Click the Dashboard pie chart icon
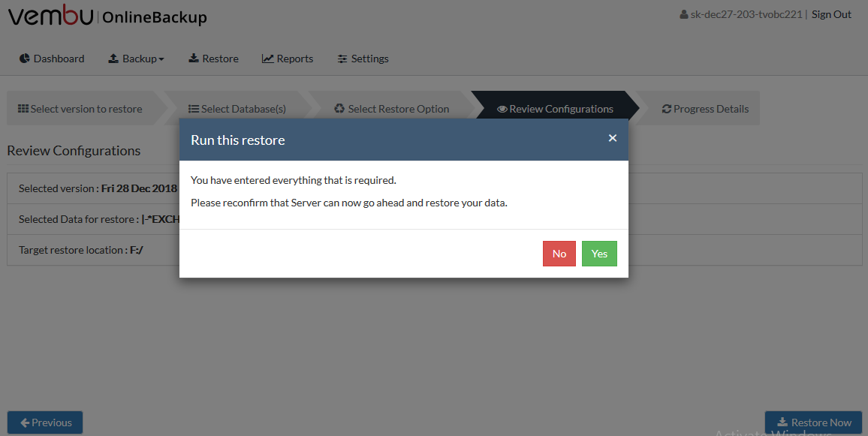Screen dimensions: 868x436 24,59
